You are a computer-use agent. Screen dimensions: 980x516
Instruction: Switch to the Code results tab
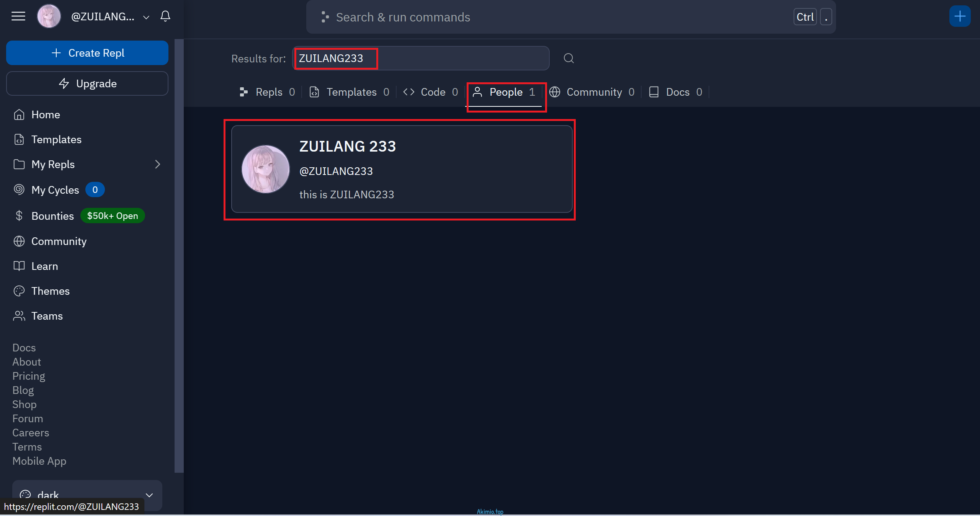click(x=433, y=92)
